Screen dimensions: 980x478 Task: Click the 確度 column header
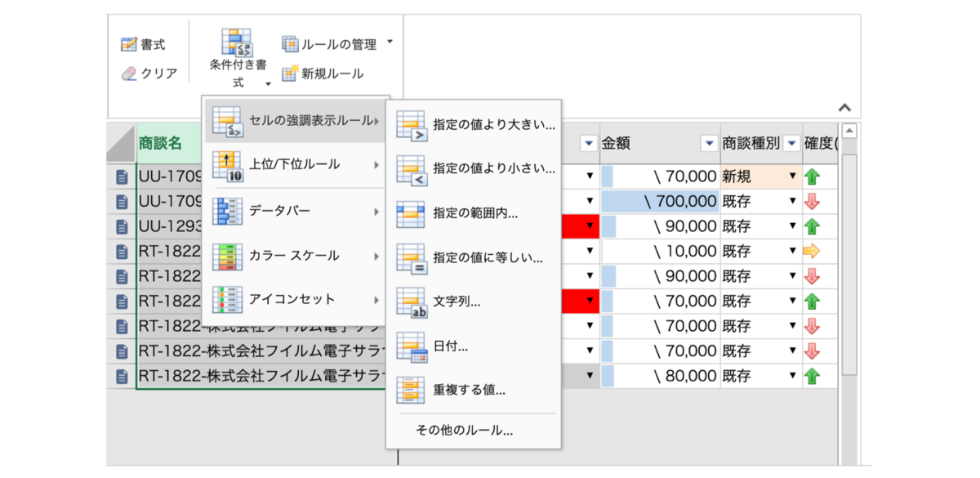pos(820,143)
